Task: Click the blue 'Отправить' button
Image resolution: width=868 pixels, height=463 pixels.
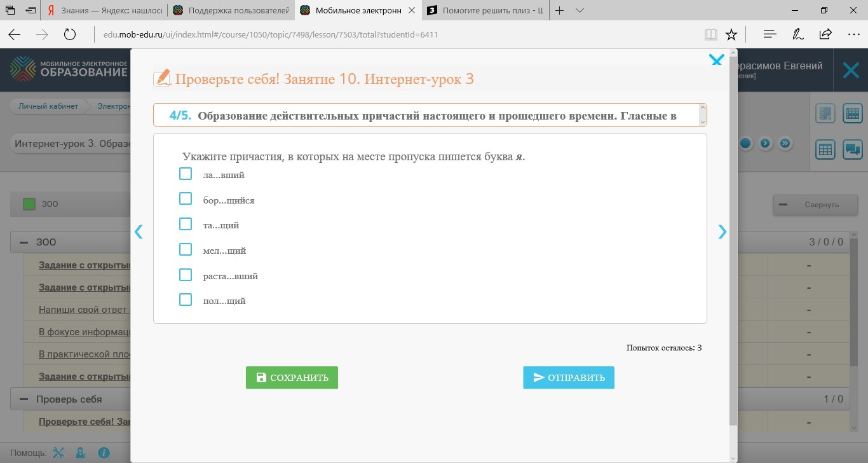Action: pos(569,378)
